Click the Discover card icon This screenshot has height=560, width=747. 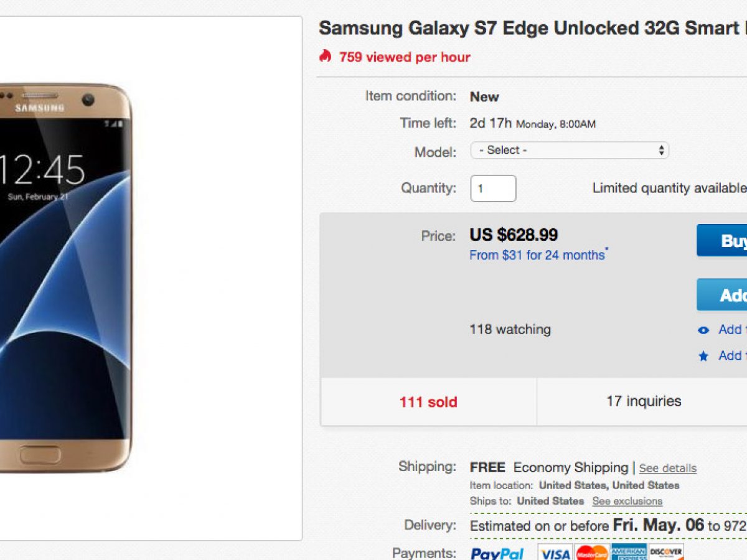pyautogui.click(x=665, y=552)
